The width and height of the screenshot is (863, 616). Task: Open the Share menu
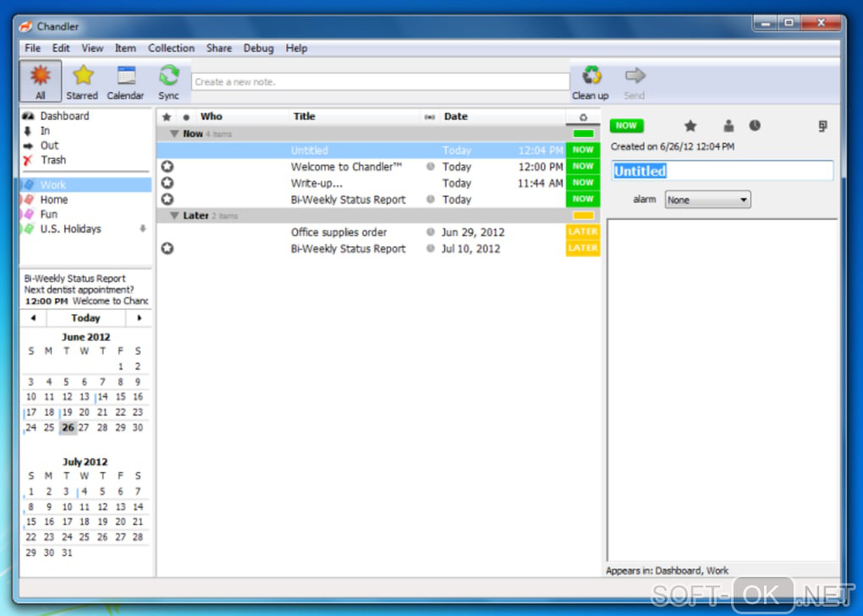click(x=218, y=48)
